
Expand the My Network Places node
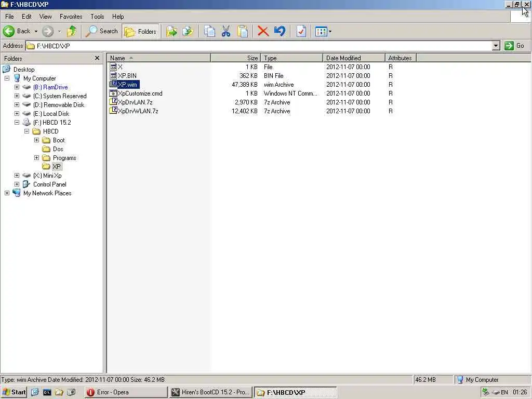[7, 193]
